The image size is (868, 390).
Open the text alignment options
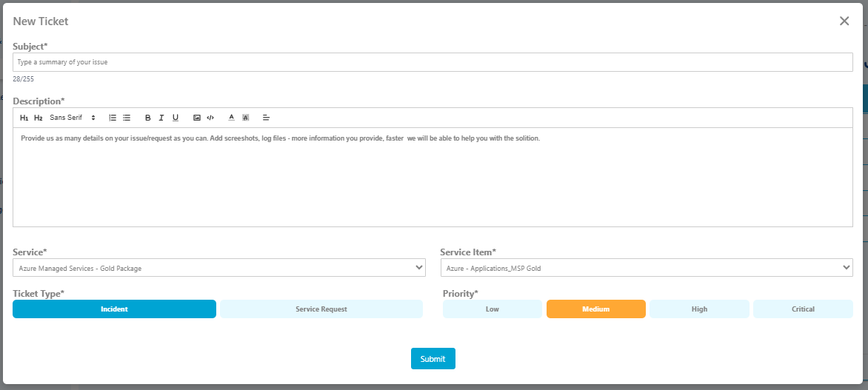click(x=267, y=118)
